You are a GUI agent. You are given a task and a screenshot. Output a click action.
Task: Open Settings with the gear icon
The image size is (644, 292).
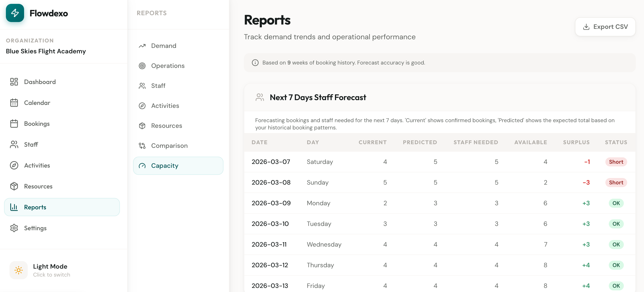(x=14, y=228)
